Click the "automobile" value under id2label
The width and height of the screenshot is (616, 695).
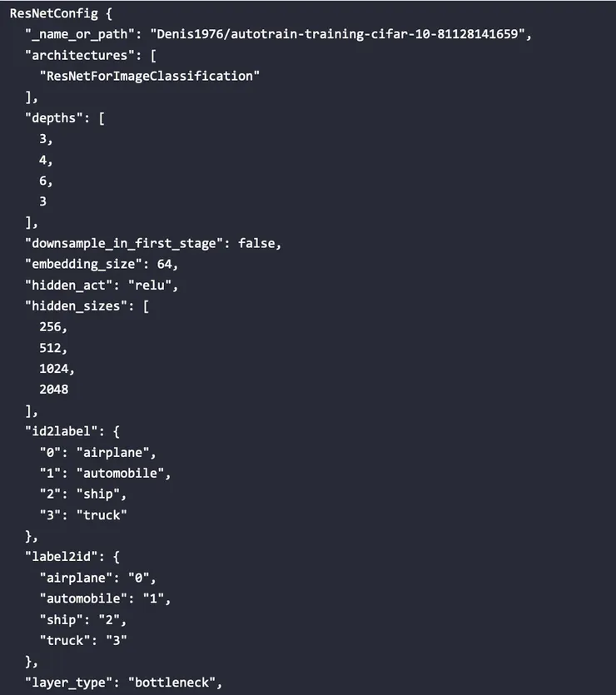(122, 473)
